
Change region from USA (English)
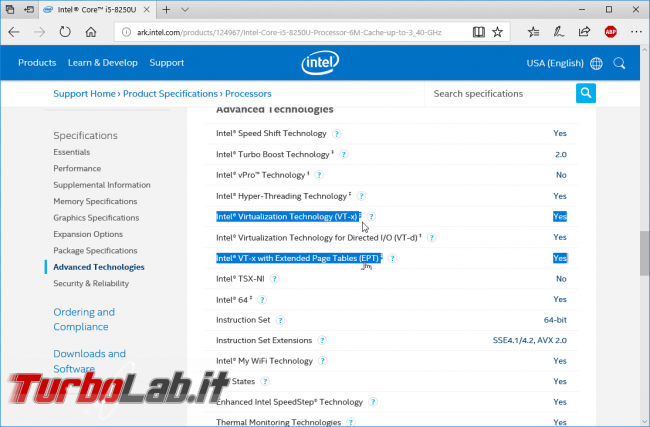click(x=564, y=63)
